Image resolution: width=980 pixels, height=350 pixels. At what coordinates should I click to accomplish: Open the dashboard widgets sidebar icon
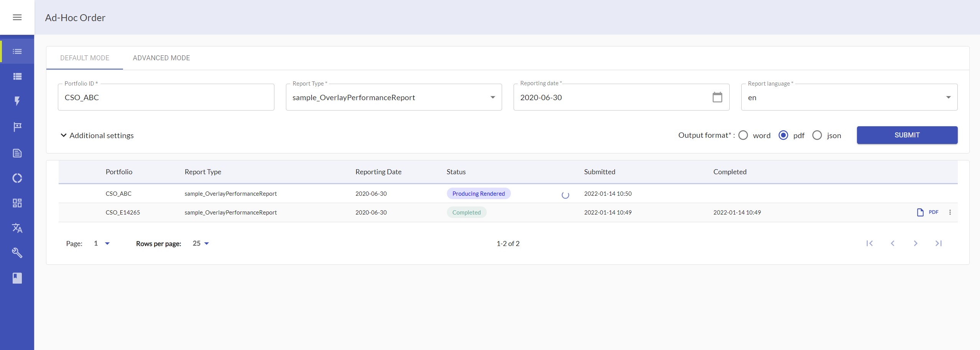pos(17,203)
